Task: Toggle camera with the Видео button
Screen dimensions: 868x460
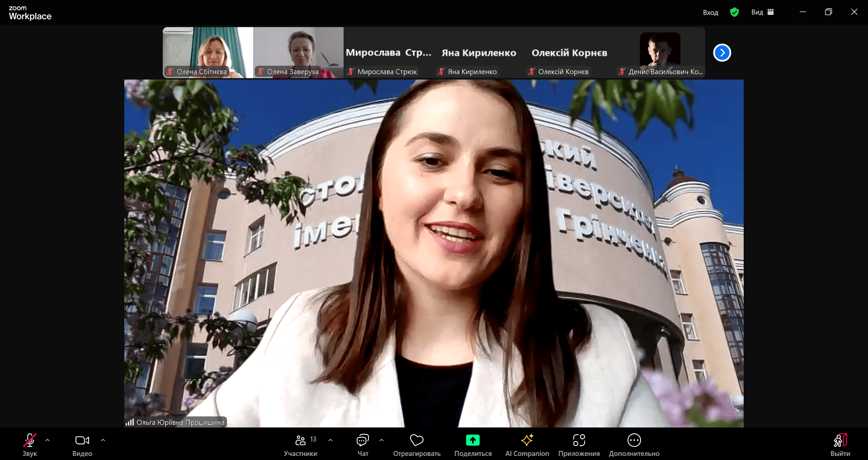Action: (x=82, y=440)
